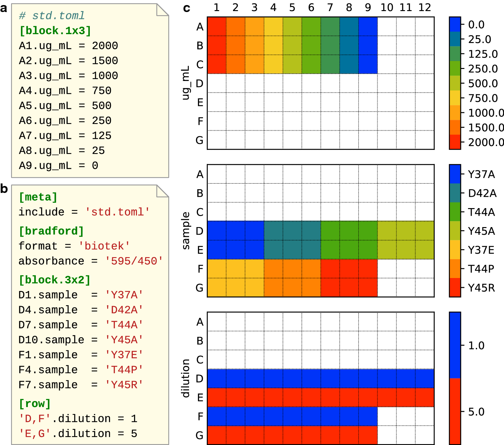
Task: Click column header 12 above the plate
Action: tap(425, 7)
